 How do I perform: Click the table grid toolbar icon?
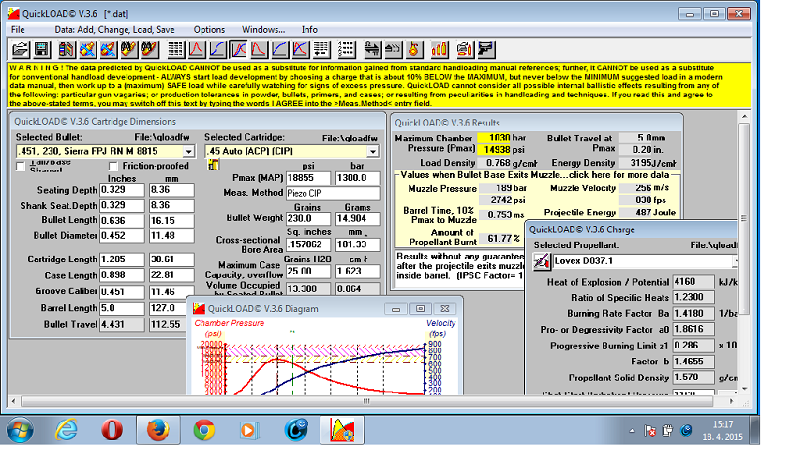175,48
